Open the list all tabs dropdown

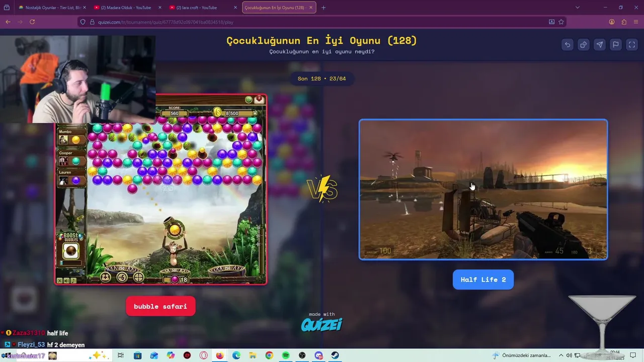coord(577,8)
